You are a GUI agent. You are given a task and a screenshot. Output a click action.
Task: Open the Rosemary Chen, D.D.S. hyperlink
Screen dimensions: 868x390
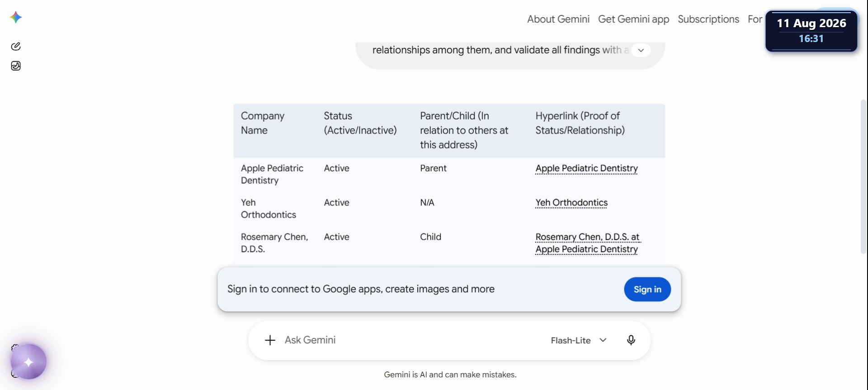click(x=587, y=243)
